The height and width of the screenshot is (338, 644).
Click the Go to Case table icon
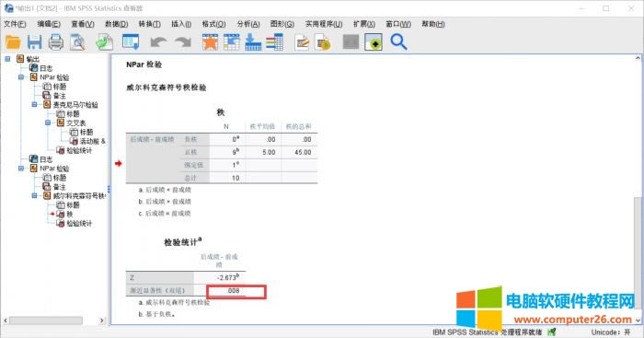232,42
